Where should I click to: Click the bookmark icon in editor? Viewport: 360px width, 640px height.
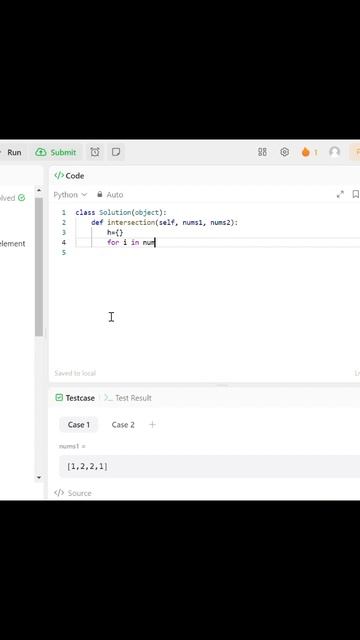(356, 194)
